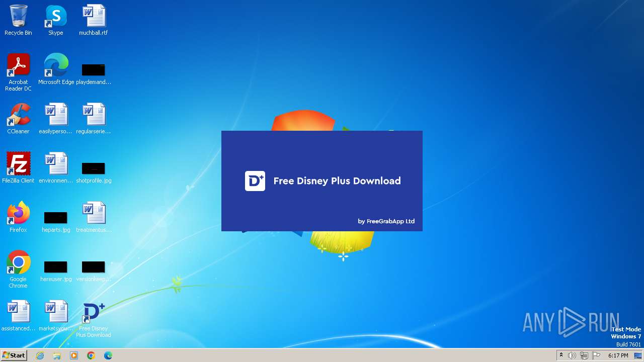
Task: Launch Microsoft Edge desktop shortcut
Action: tap(56, 69)
